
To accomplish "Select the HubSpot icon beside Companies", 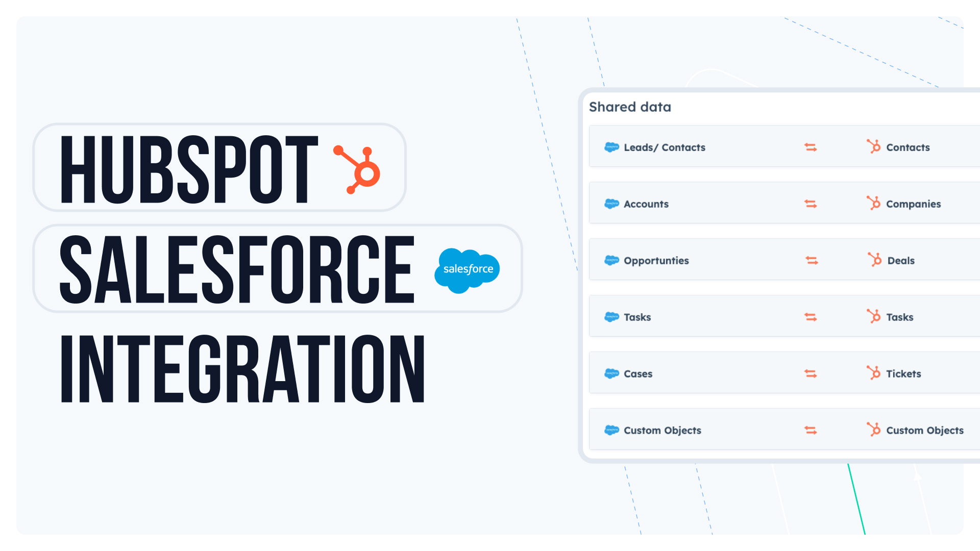I will click(873, 204).
